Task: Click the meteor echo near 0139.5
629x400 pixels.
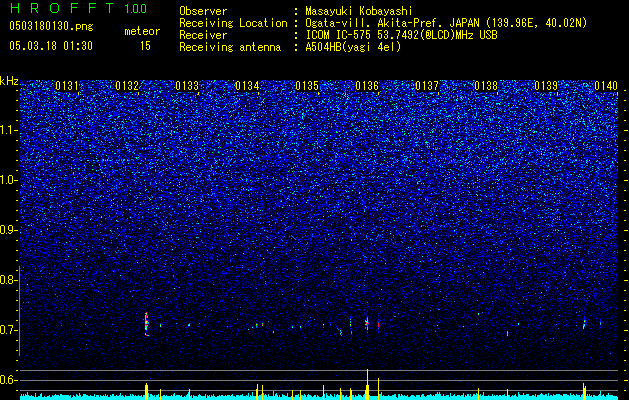Action: (x=584, y=323)
